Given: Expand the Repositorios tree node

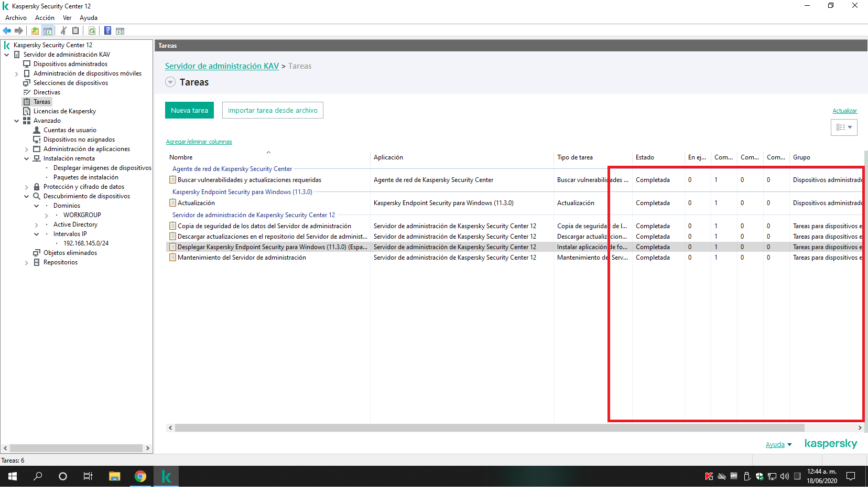Looking at the screenshot, I should tap(27, 263).
